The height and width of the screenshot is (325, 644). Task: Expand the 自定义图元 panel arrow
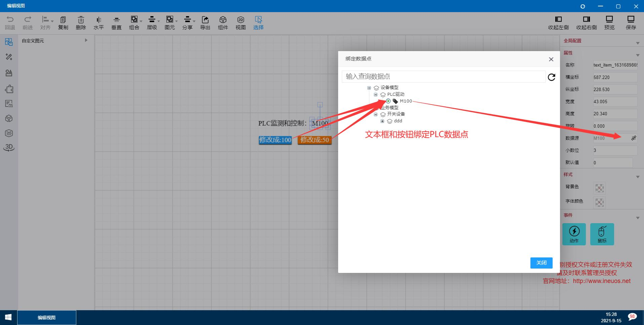(x=86, y=40)
